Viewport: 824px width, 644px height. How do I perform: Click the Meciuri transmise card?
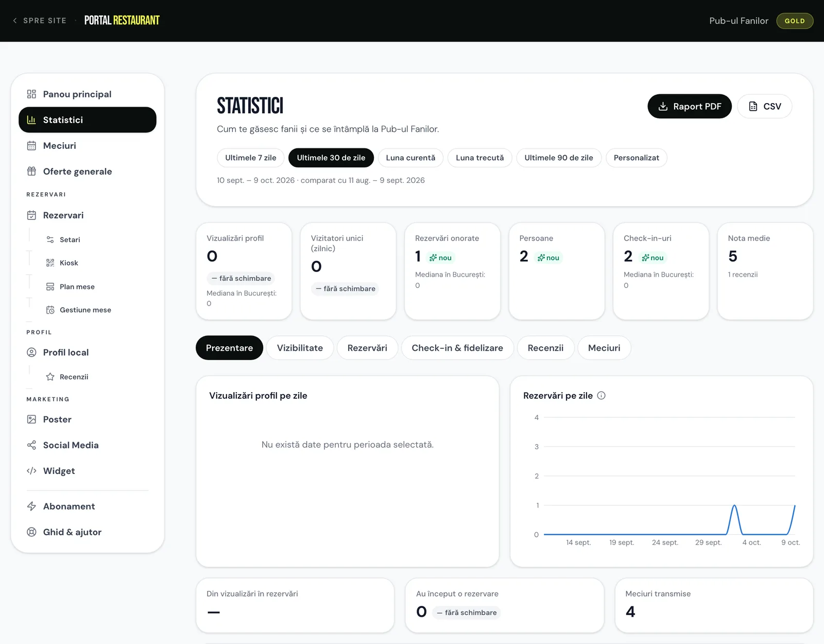click(x=714, y=605)
